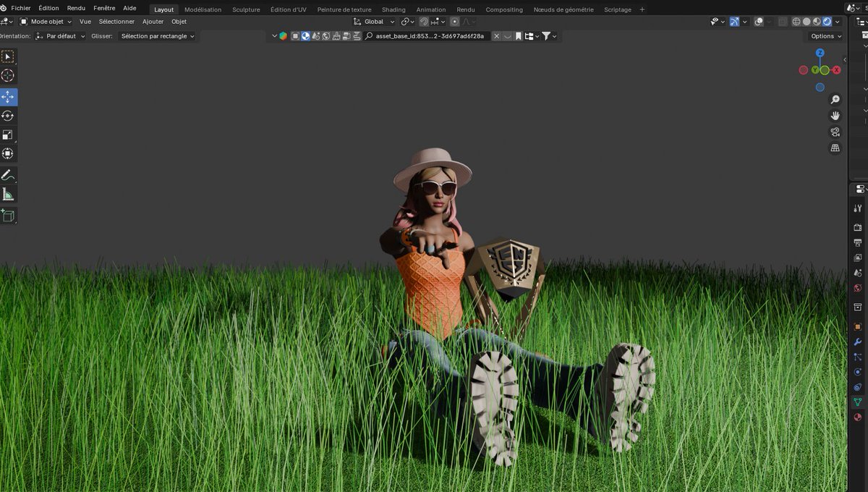Switch to the Modélisation workspace tab
The width and height of the screenshot is (868, 492).
pyautogui.click(x=203, y=9)
